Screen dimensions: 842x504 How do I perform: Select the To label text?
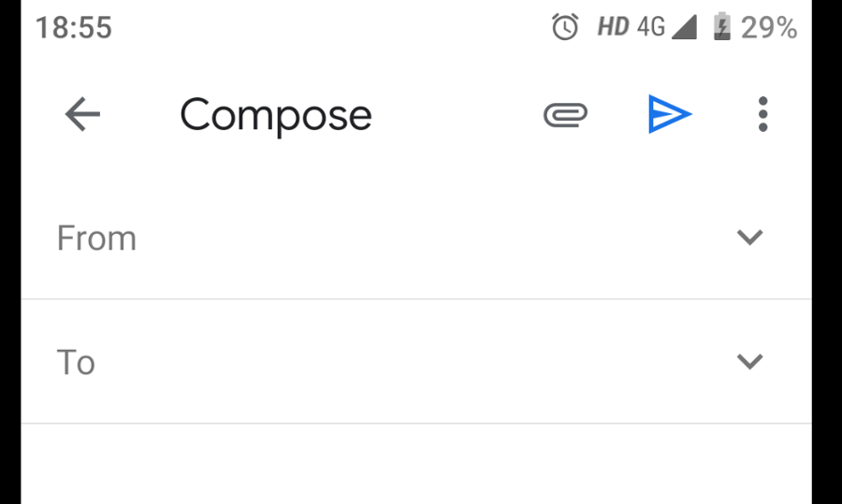click(76, 363)
